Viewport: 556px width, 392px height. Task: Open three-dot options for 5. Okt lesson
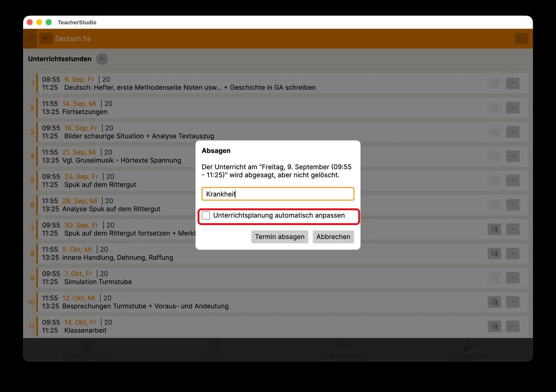(512, 254)
